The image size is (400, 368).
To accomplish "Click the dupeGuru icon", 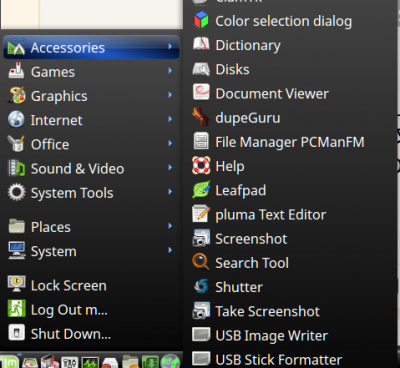I will (201, 117).
